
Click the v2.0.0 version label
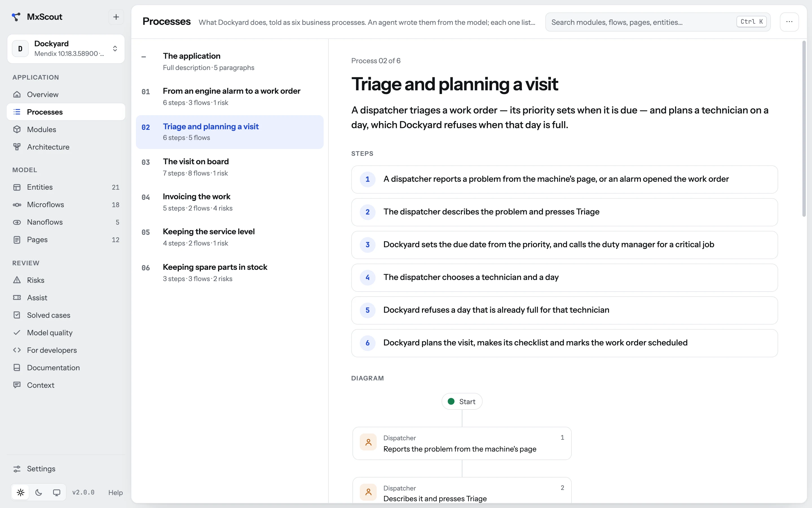tap(83, 492)
